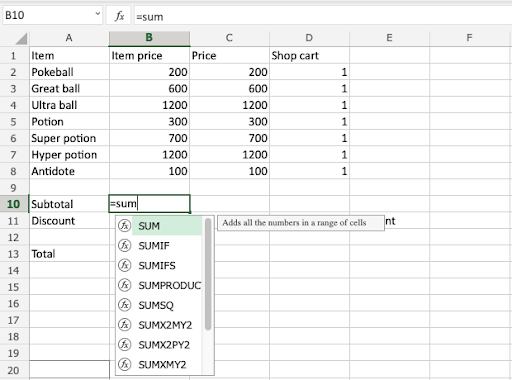Screen dimensions: 512x380
Task: Select SUM from the autocomplete list
Action: (x=149, y=226)
